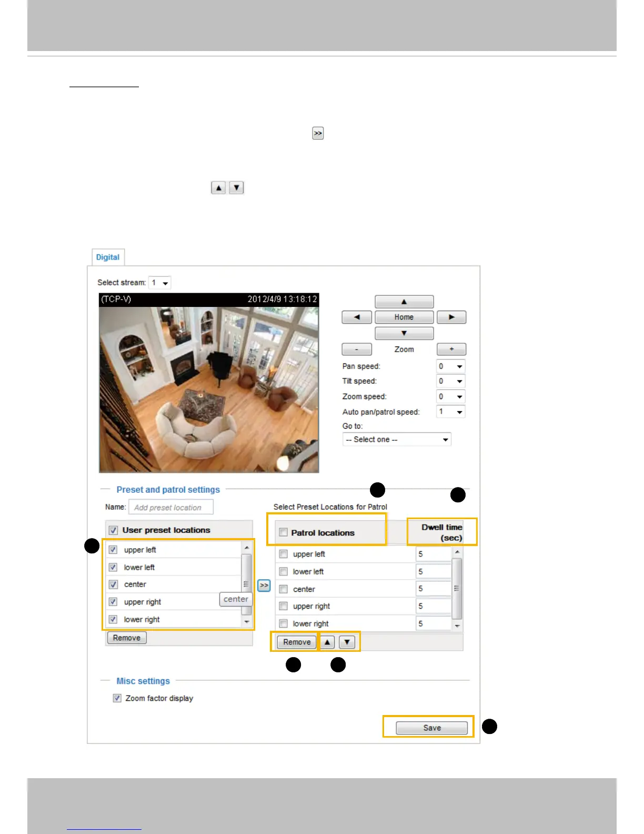Screen dimensions: 644x834
Task: Click the patrol list scrollbar thumb
Action: tap(457, 588)
